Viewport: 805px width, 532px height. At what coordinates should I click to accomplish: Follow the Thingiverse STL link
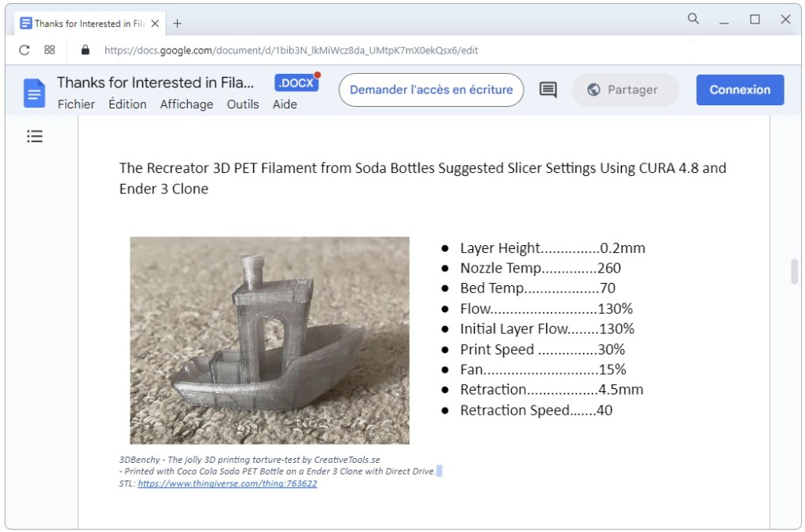(x=227, y=484)
